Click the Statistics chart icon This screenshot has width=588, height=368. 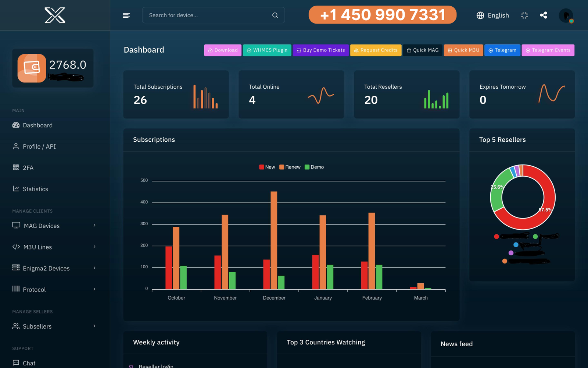(x=16, y=188)
